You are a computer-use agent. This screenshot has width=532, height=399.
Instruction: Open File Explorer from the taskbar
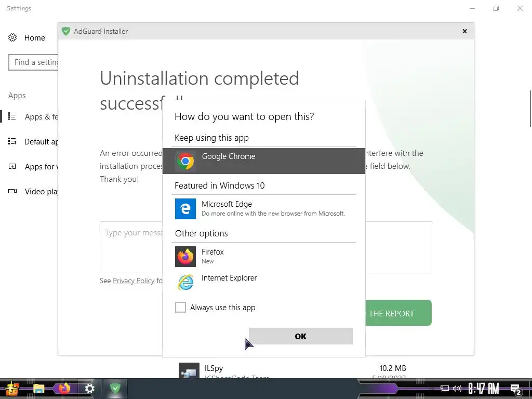tap(39, 389)
